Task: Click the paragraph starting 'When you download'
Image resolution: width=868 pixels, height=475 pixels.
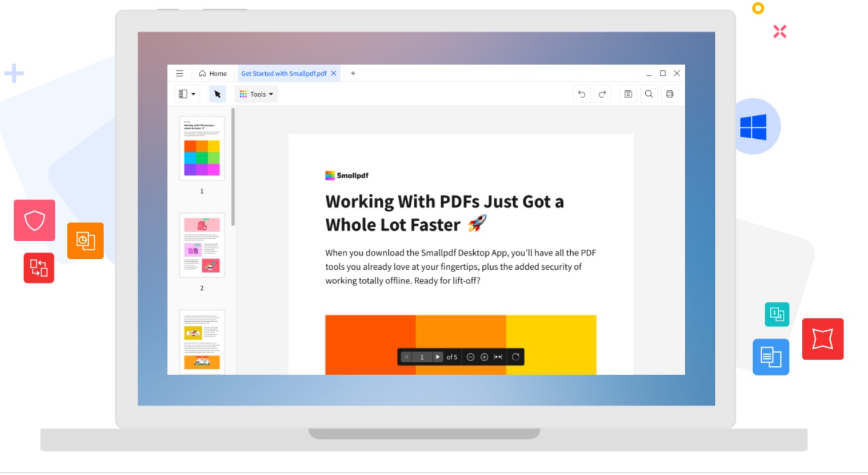Action: 461,266
